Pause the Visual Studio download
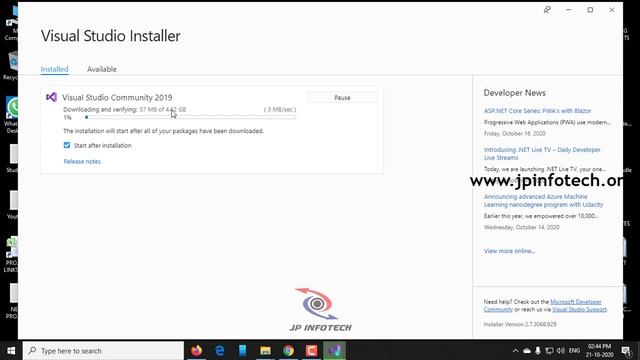 click(x=342, y=98)
